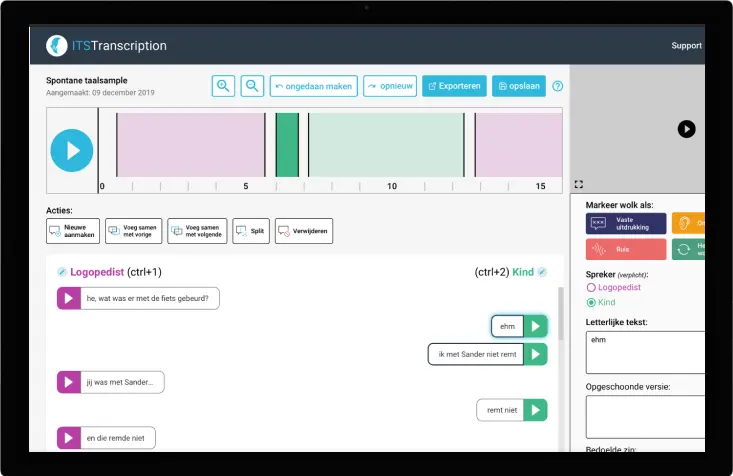Play the 'ehm' utterance with green play icon
The image size is (733, 476).
[536, 326]
